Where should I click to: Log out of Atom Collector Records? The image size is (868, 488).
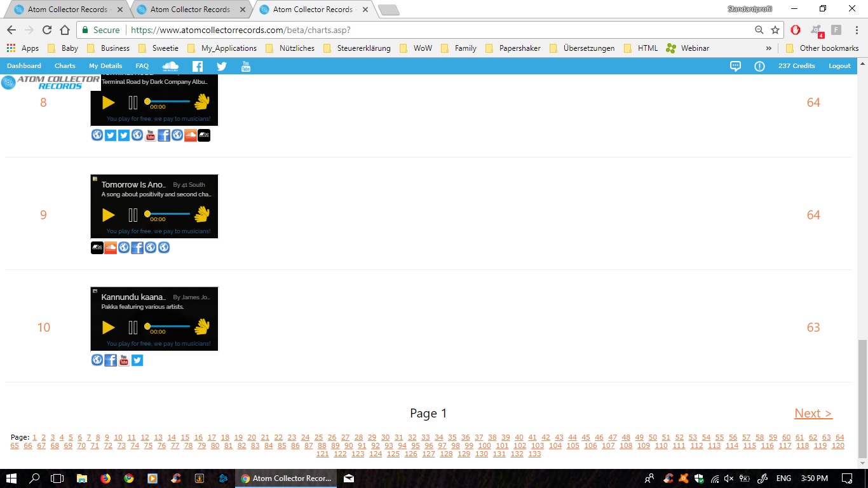pos(839,66)
